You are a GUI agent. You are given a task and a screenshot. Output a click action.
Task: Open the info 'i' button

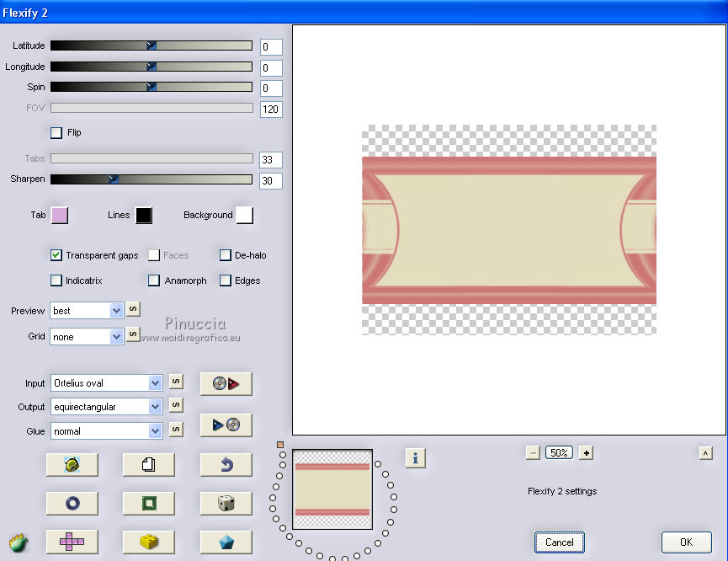coord(415,458)
